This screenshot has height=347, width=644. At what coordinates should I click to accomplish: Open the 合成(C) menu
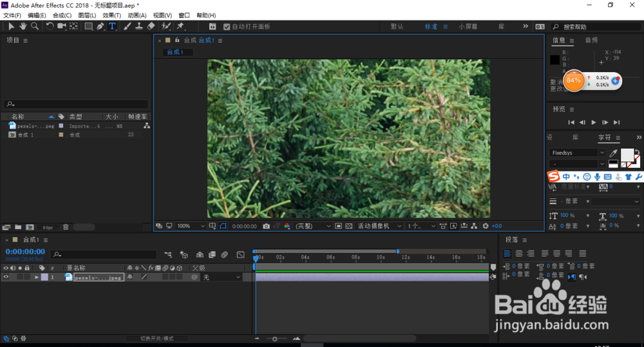(x=62, y=15)
